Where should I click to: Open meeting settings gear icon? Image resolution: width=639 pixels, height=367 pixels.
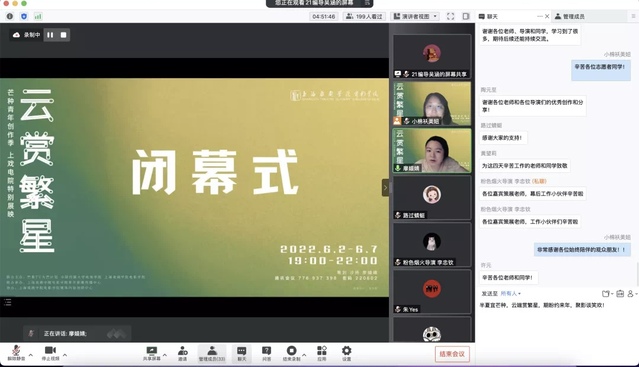click(x=346, y=353)
